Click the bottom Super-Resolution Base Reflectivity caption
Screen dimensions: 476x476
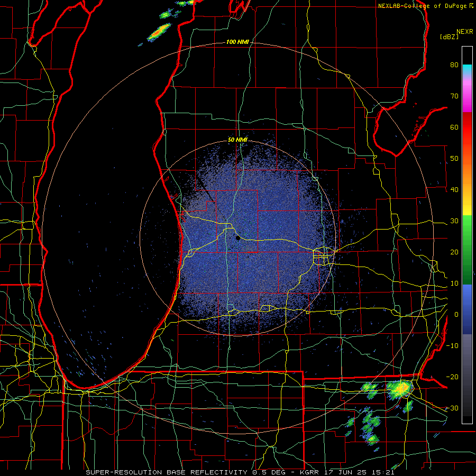[240, 472]
